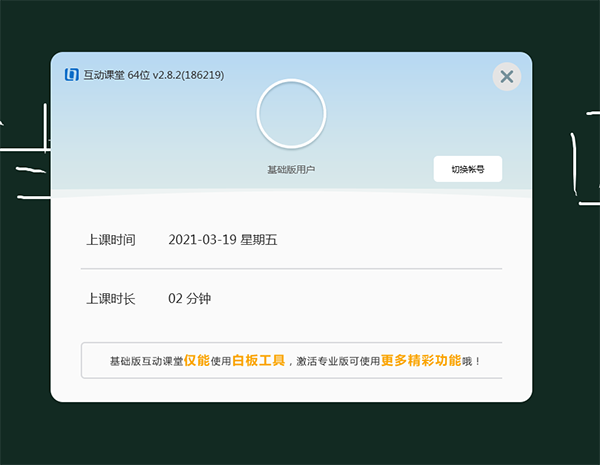This screenshot has width=600, height=465.
Task: Open the 更多精彩功能 link
Action: coord(421,360)
